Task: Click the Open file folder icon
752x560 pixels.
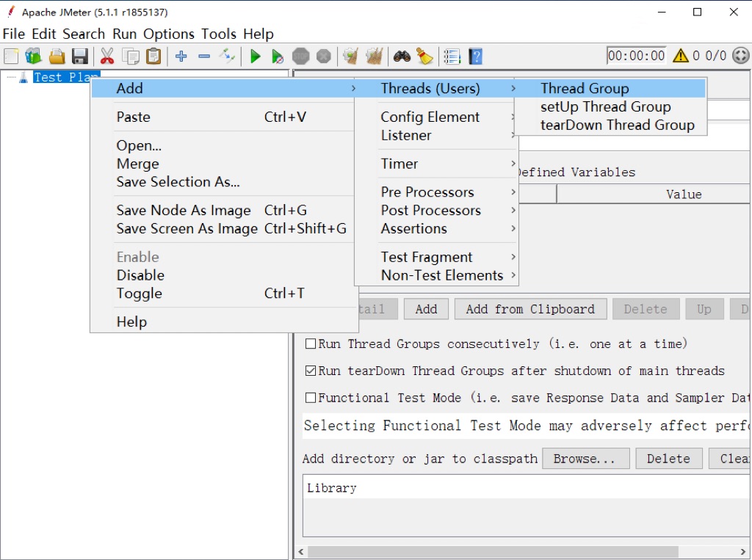Action: [57, 56]
